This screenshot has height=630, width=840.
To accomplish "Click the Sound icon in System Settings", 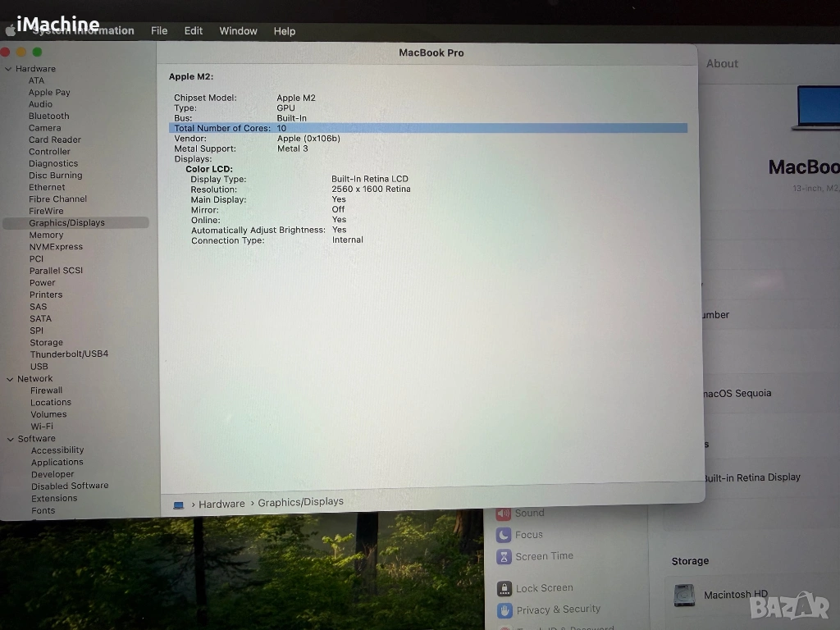I will click(x=504, y=514).
